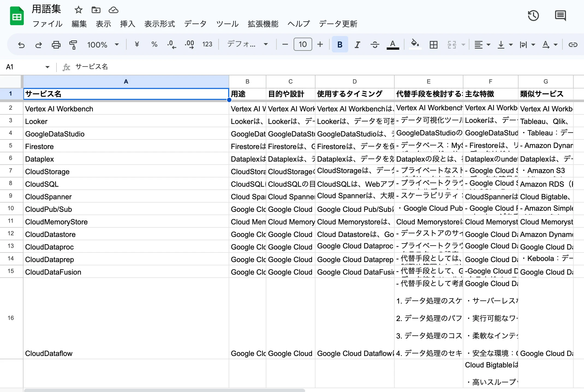Click the print icon

pos(56,44)
